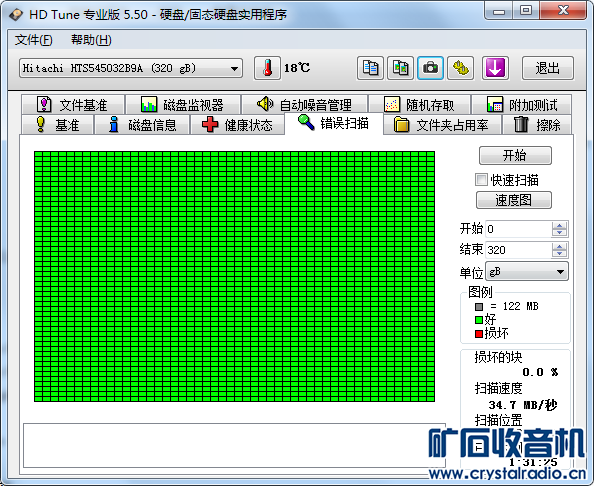Click the red 损坏 legend swatch
Viewport: 594px width, 486px height.
(x=479, y=334)
